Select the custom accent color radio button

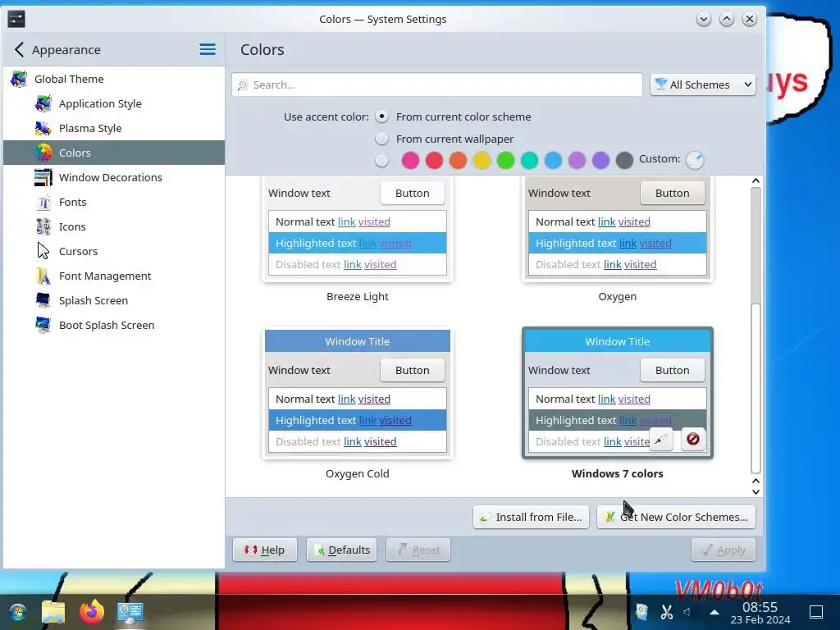coord(381,160)
